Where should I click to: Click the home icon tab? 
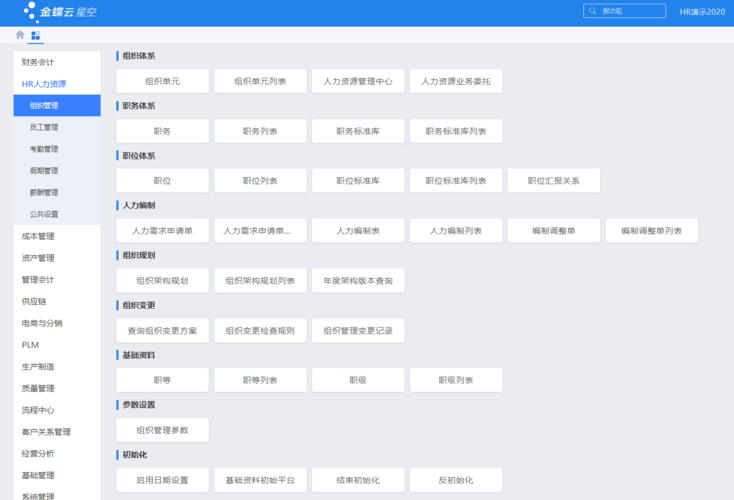click(x=20, y=35)
